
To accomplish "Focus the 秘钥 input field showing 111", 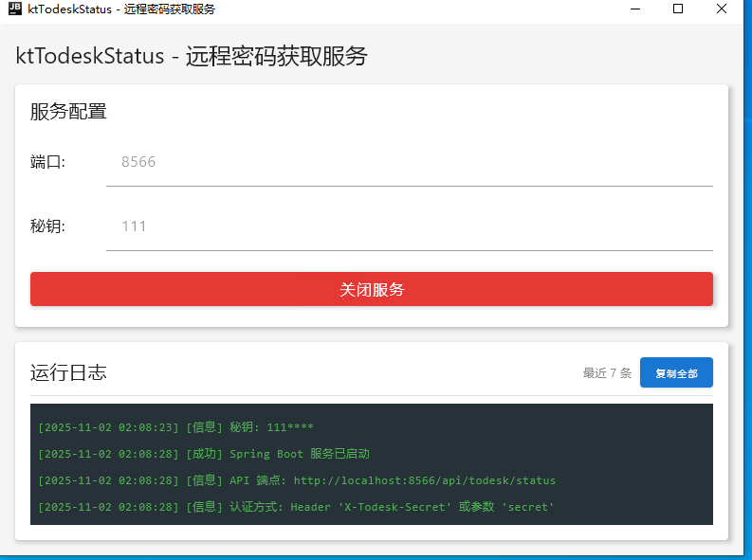I will pyautogui.click(x=409, y=226).
